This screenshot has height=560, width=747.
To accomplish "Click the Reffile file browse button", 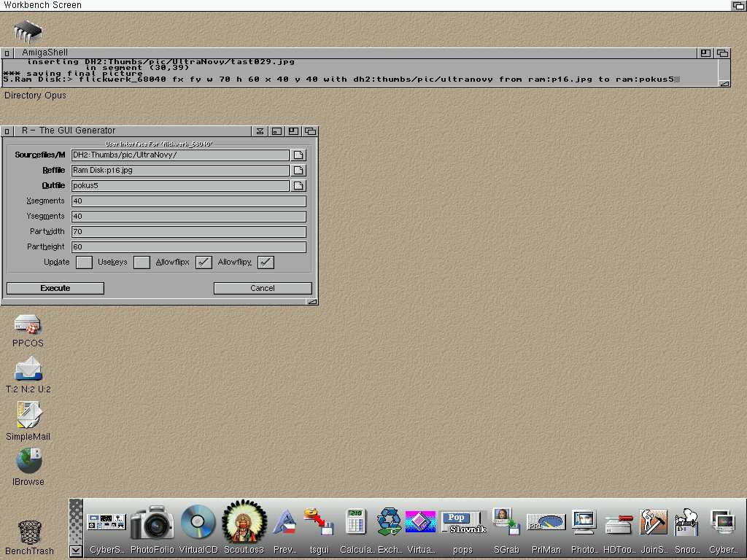I will (298, 171).
